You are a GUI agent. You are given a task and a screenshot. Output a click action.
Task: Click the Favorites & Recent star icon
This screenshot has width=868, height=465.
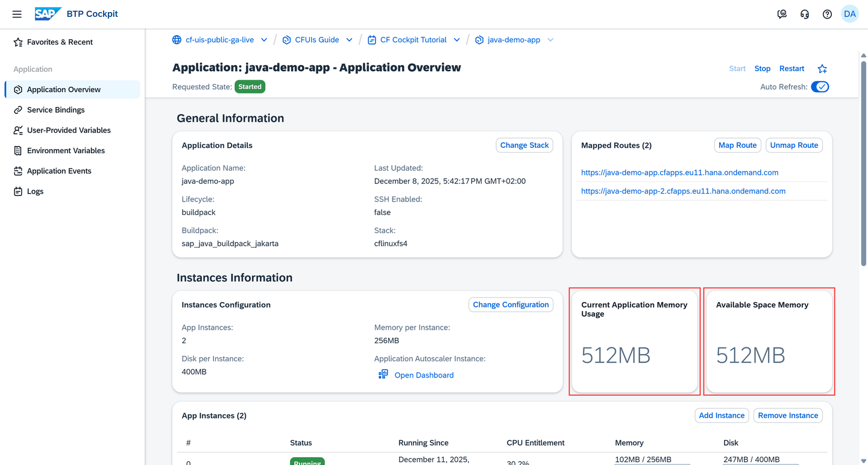click(x=18, y=42)
